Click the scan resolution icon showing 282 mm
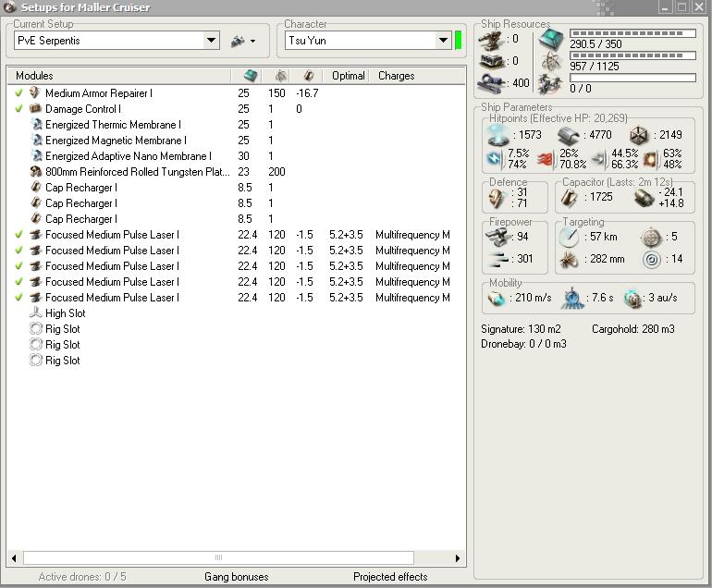712x588 pixels. point(569,260)
